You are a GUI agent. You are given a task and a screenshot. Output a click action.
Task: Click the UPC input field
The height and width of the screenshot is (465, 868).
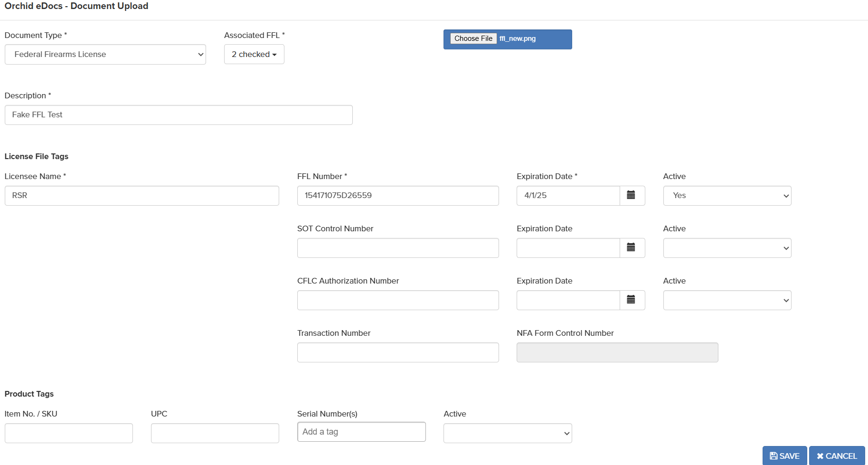coord(215,433)
